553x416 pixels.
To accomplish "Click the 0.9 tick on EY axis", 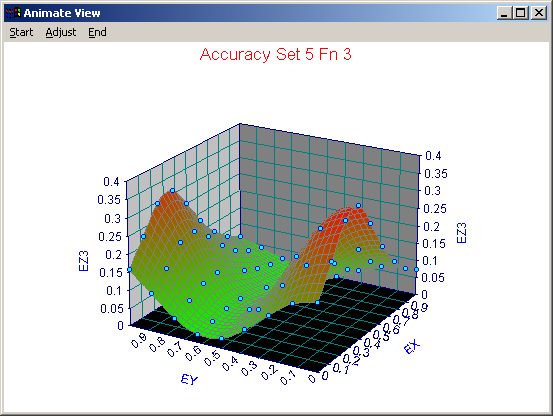I will (139, 341).
